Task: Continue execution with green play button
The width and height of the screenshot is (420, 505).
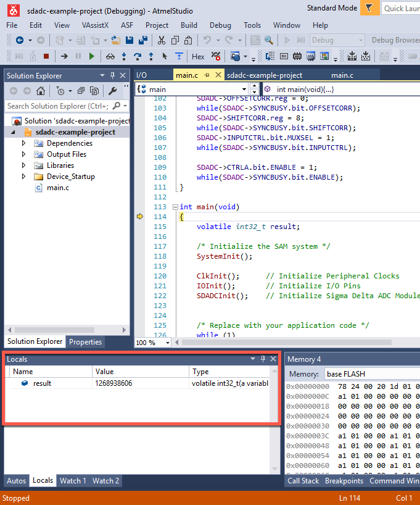Action: 92,56
